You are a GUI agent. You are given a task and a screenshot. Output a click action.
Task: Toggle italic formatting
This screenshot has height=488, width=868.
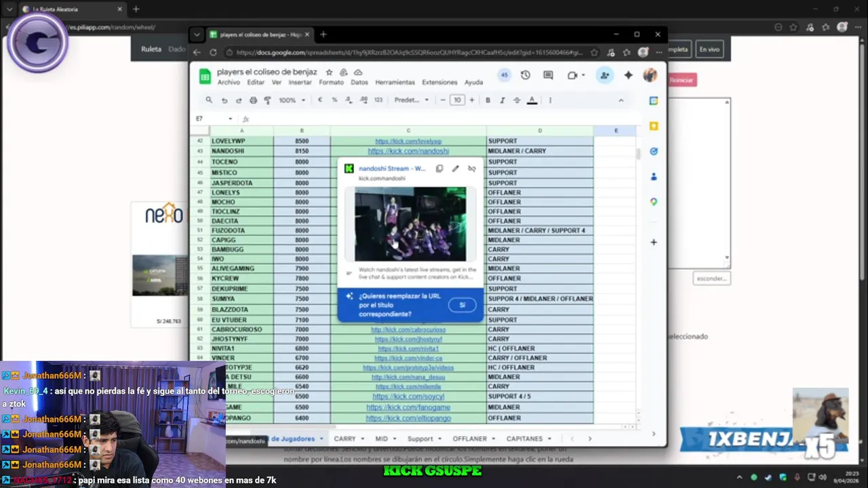[x=502, y=100]
